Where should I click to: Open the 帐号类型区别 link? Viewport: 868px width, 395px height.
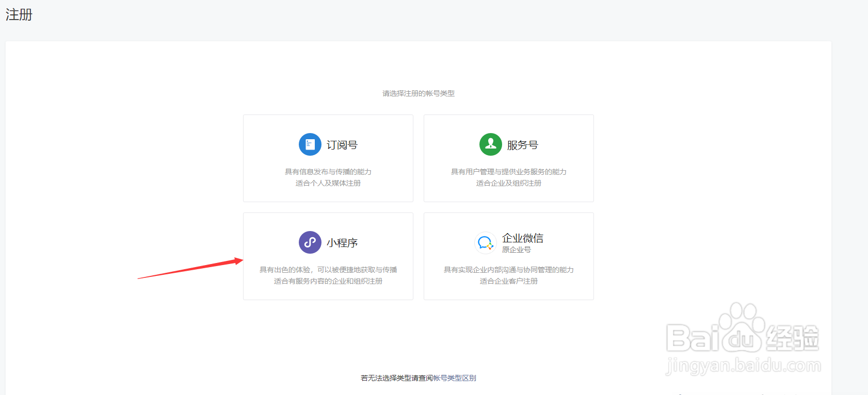point(455,378)
